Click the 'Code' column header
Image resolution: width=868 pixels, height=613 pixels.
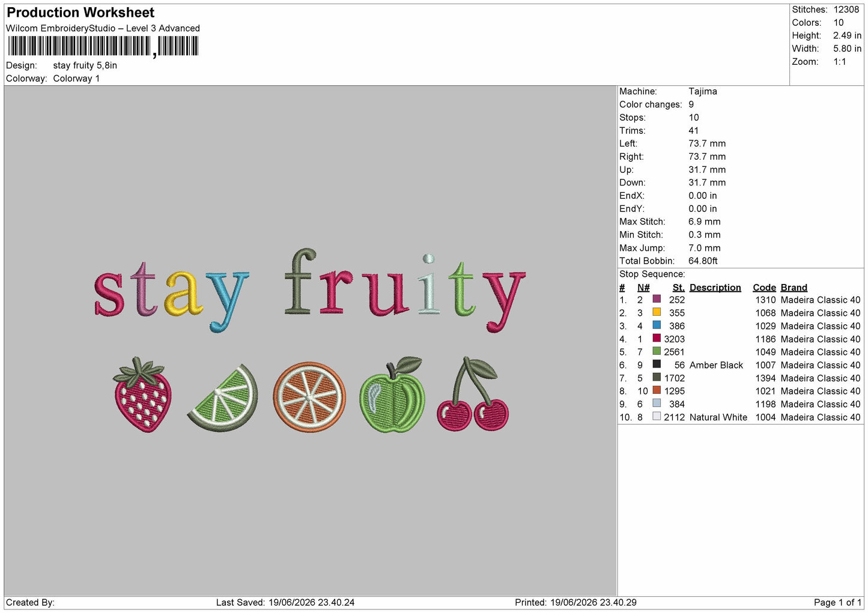[765, 288]
